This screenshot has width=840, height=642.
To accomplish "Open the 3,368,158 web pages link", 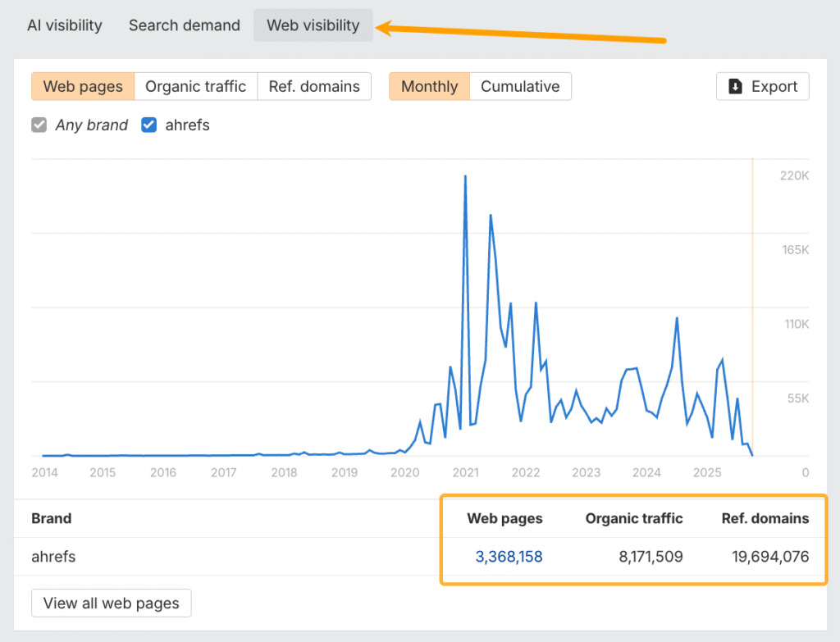I will 509,556.
